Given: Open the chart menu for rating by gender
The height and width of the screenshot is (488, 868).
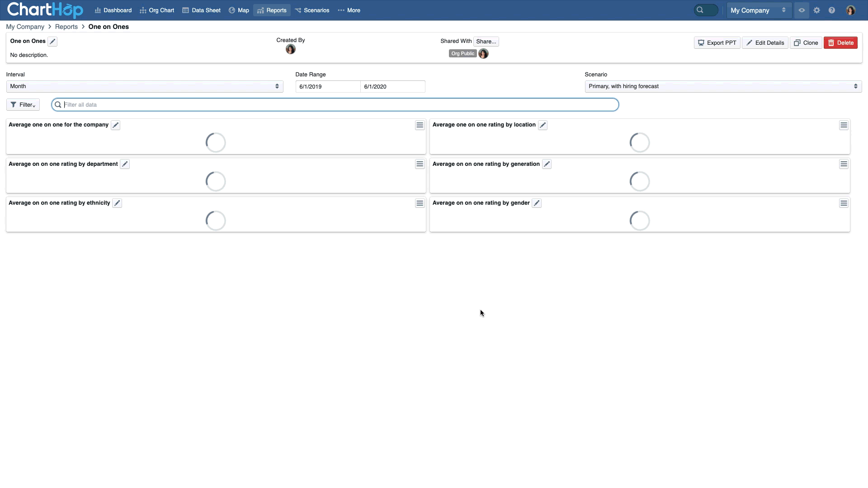Looking at the screenshot, I should click(844, 203).
